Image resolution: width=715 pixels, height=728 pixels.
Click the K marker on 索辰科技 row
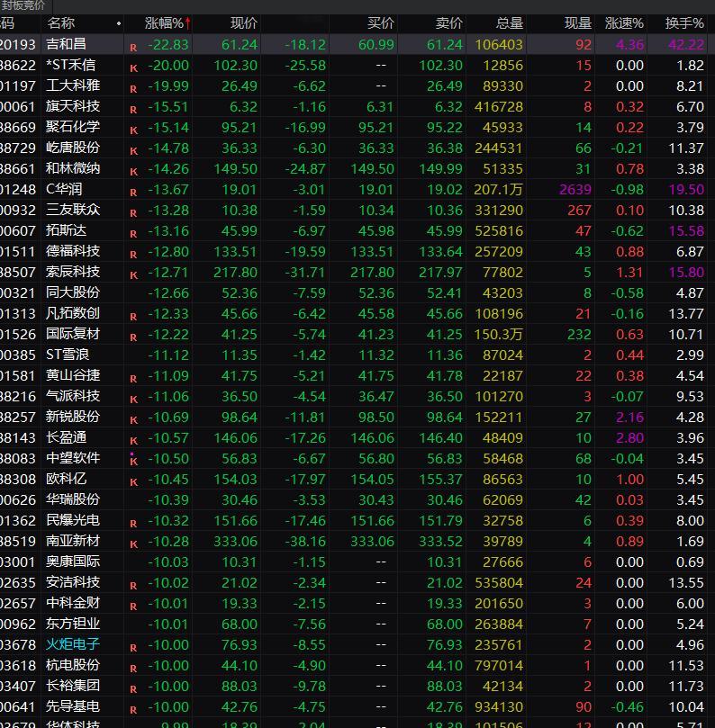point(134,274)
